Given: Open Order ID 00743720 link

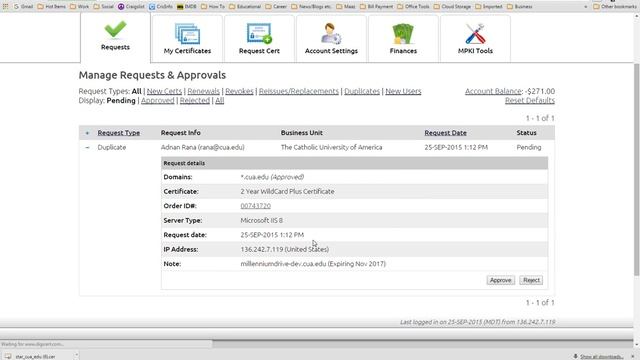Looking at the screenshot, I should [256, 206].
